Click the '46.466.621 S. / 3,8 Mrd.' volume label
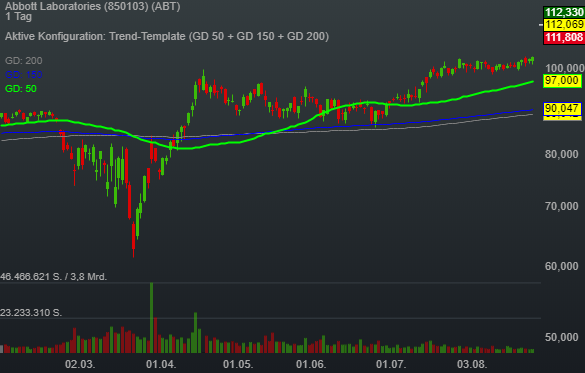This screenshot has height=373, width=585. point(54,277)
